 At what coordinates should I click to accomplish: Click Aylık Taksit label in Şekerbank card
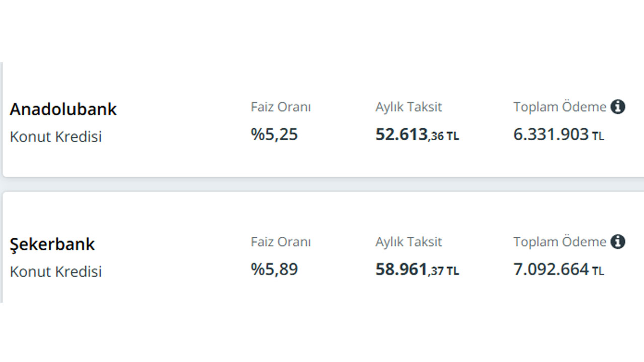point(409,242)
